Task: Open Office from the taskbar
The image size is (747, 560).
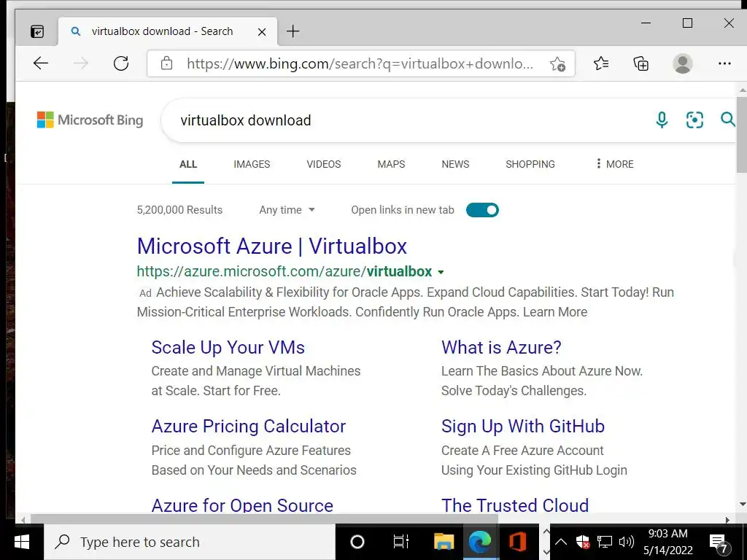Action: coord(517,542)
